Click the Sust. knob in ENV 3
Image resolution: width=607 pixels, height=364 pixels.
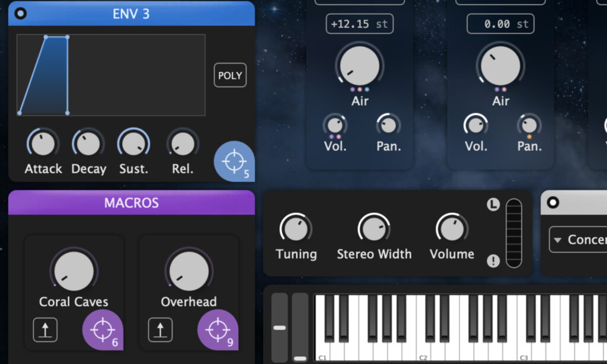(133, 143)
